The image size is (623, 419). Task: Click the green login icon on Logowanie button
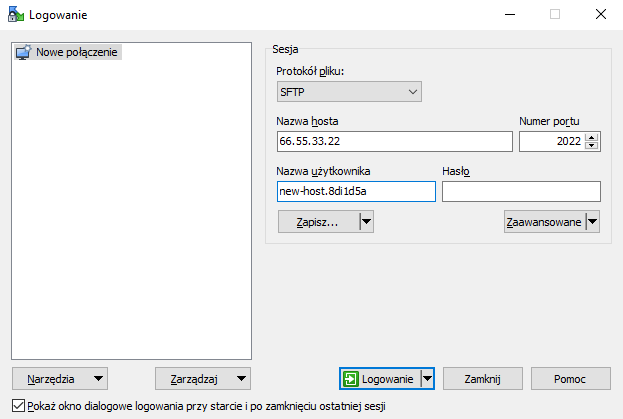click(350, 379)
